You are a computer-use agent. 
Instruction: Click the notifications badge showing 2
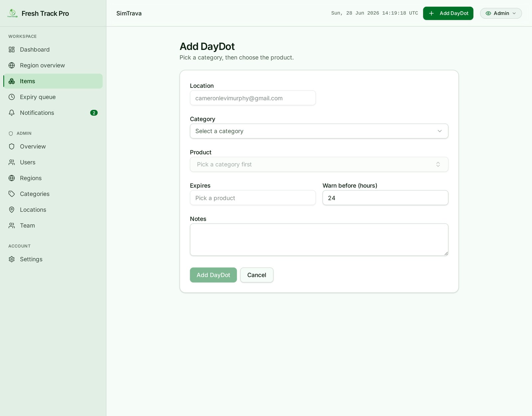pos(94,113)
